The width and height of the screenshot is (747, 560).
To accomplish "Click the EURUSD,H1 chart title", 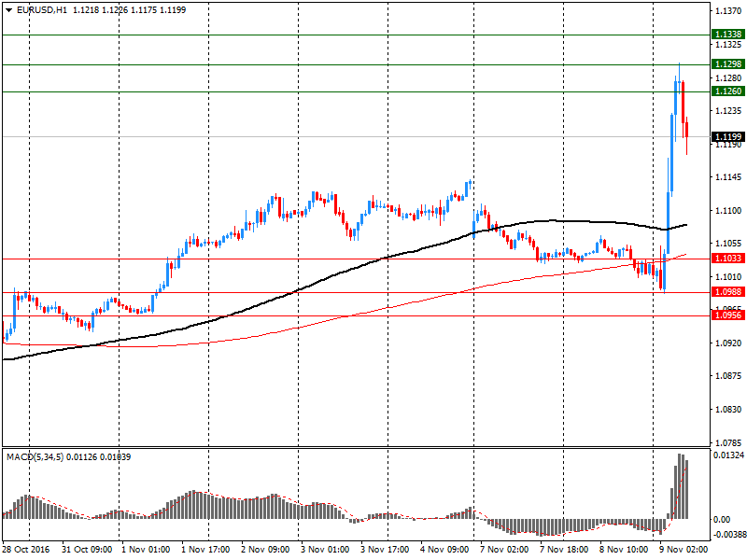I will click(42, 10).
